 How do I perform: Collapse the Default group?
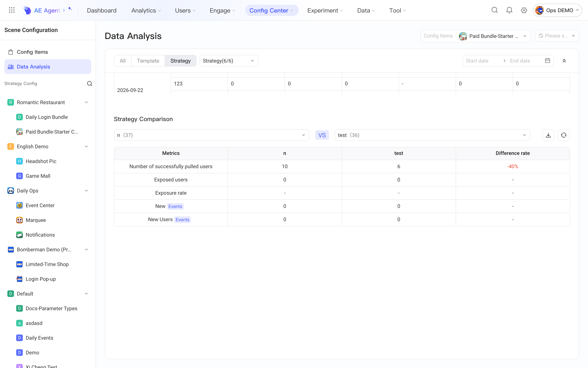tap(86, 294)
